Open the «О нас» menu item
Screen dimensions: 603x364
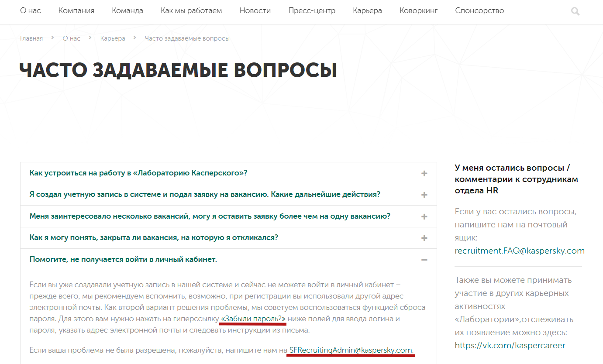(x=31, y=10)
